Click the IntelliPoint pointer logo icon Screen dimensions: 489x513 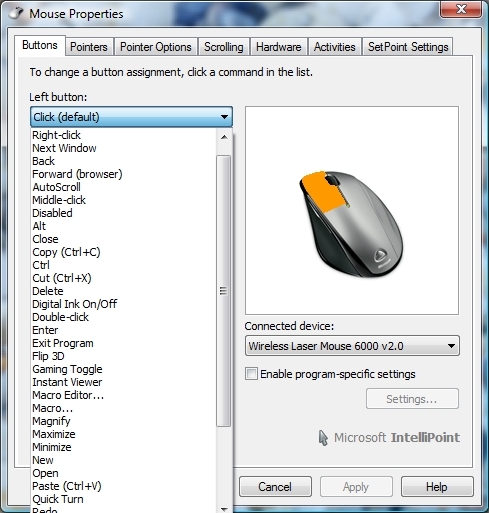[x=323, y=438]
